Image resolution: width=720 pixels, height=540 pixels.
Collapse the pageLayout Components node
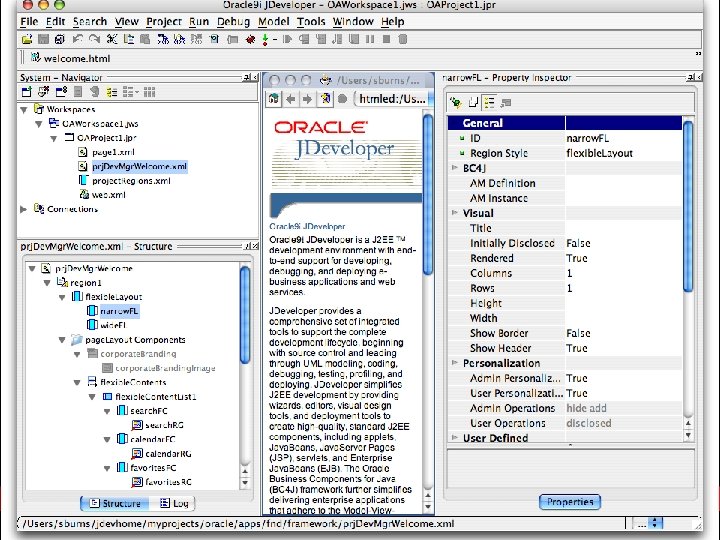(62, 340)
